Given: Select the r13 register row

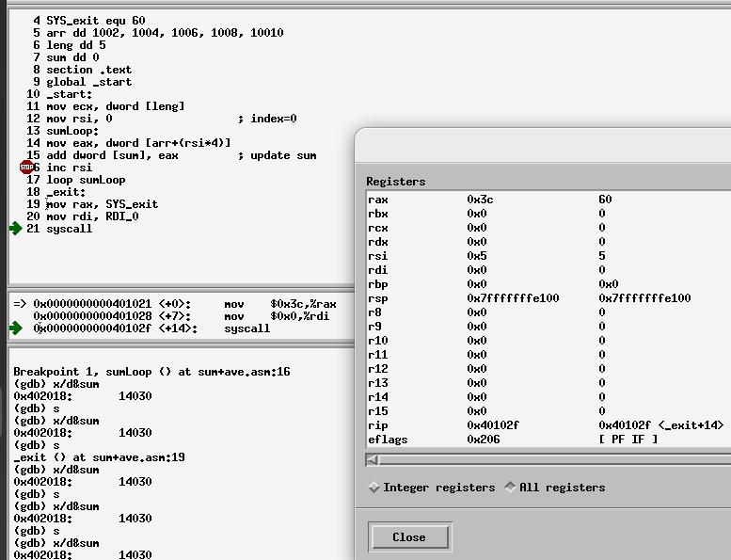Looking at the screenshot, I should point(549,383).
